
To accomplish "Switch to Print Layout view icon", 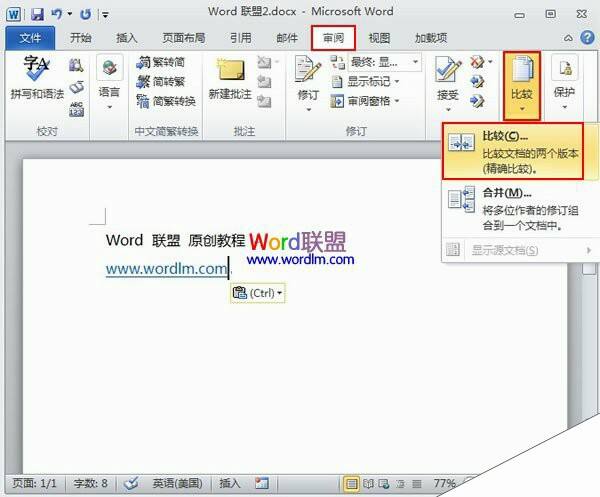I will point(351,484).
